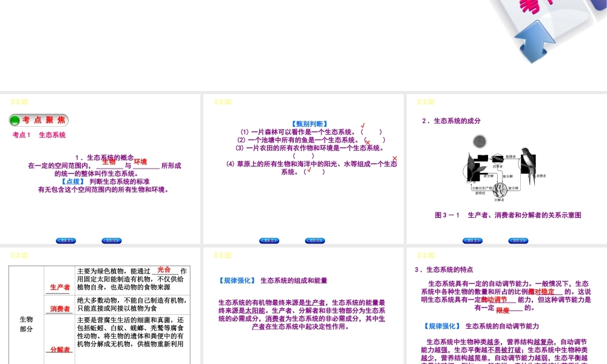
Task: Click the red answer word 环境
Action: point(141,162)
